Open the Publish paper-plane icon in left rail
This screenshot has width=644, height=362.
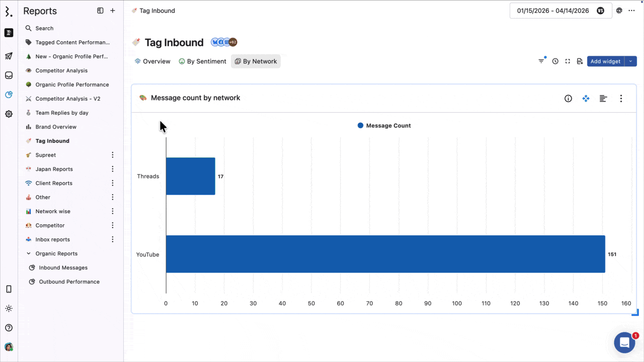point(9,56)
